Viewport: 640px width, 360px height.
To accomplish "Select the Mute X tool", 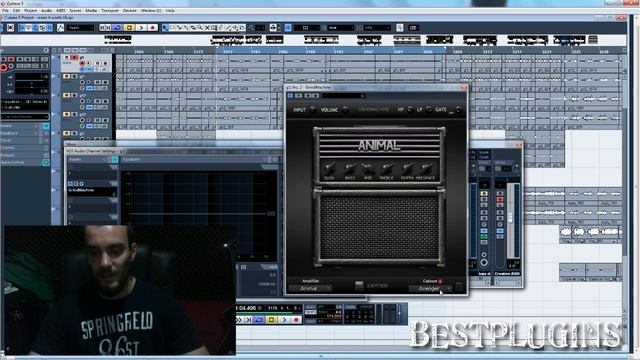I will [x=207, y=28].
